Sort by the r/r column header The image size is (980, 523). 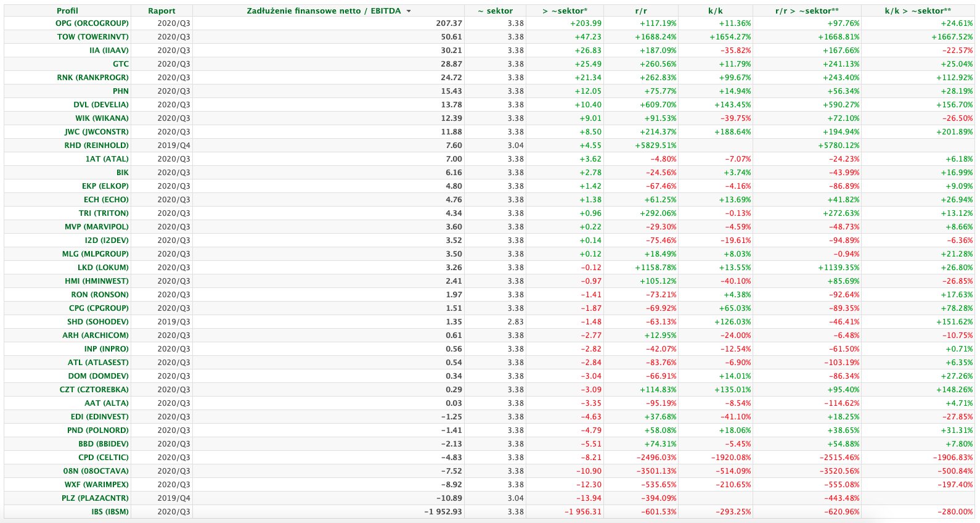[641, 10]
